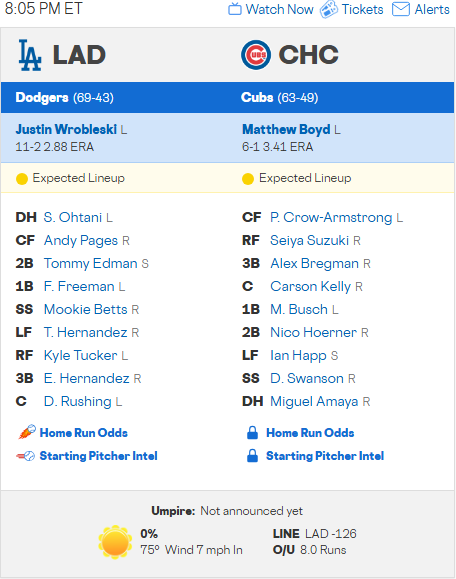Click the Dodgers LA logo
Image resolution: width=456 pixels, height=579 pixels.
coord(30,55)
